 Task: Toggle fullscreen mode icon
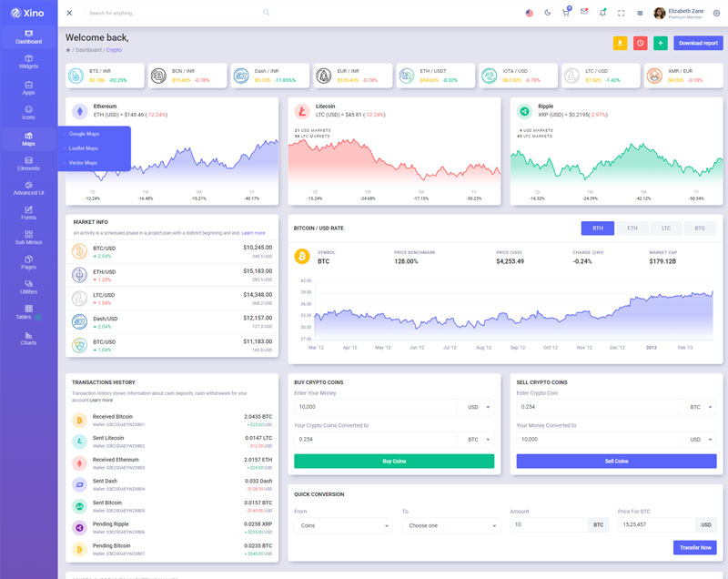622,13
